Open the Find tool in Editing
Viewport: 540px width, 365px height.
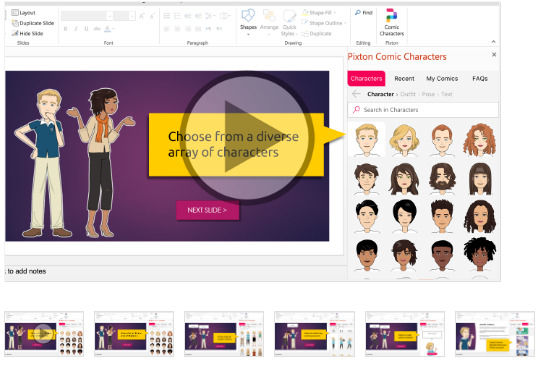pos(363,13)
